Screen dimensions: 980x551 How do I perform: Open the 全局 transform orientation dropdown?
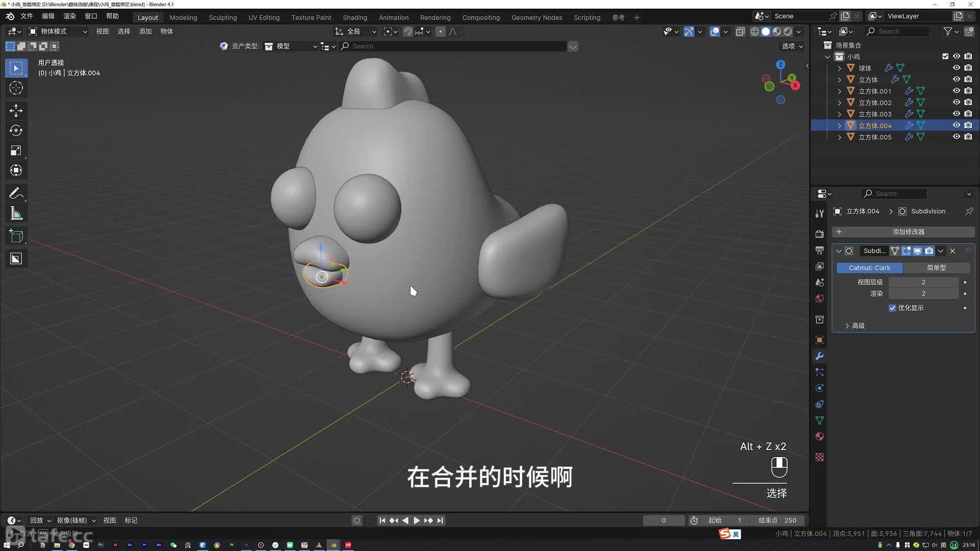[355, 32]
